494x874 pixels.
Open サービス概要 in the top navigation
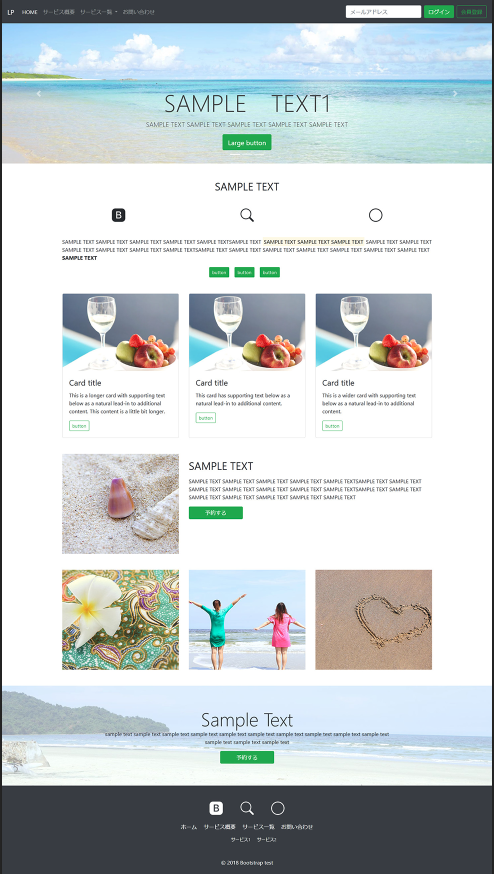pos(59,12)
